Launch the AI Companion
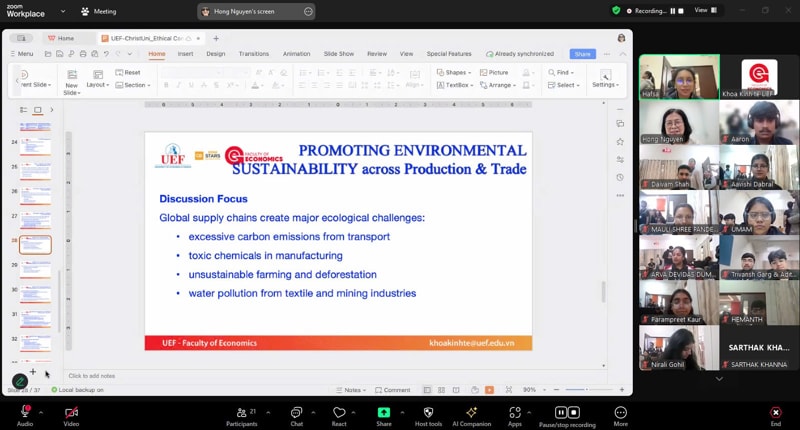800x430 pixels. (x=472, y=412)
